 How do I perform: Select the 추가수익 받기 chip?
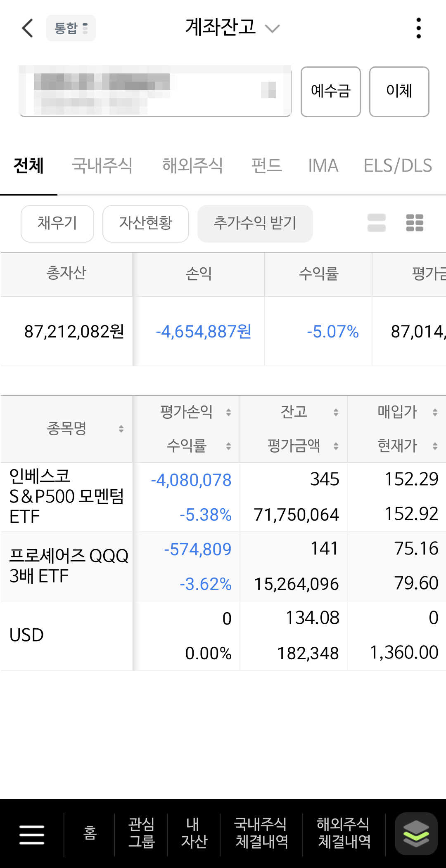(x=255, y=224)
